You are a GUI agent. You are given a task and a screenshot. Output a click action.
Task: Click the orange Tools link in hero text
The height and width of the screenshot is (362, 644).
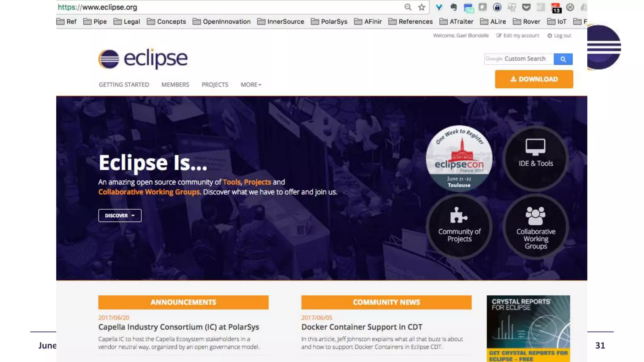231,182
